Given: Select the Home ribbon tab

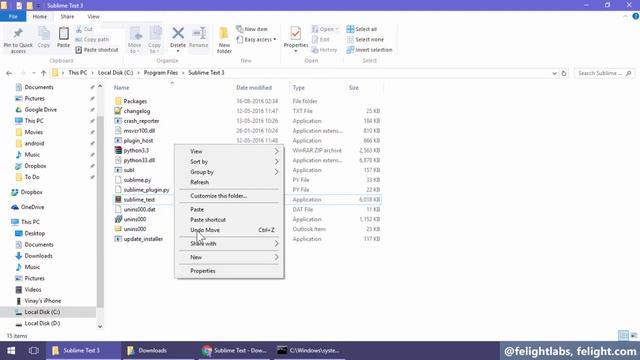Looking at the screenshot, I should point(40,17).
